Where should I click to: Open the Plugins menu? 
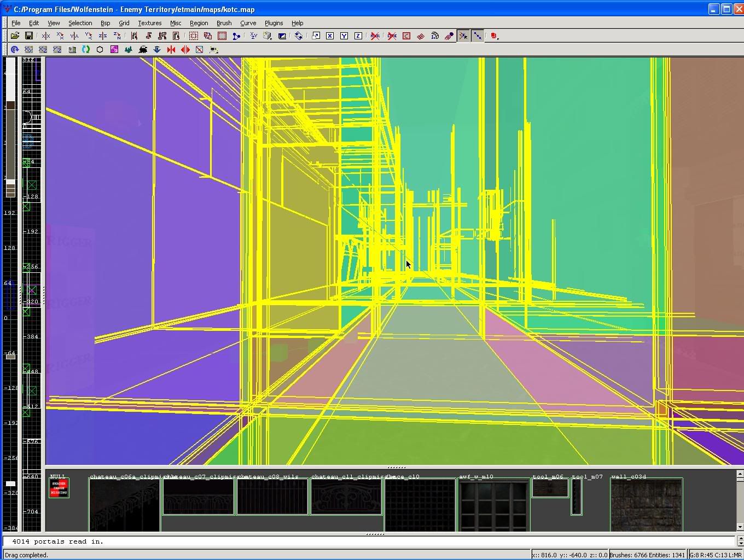point(274,23)
